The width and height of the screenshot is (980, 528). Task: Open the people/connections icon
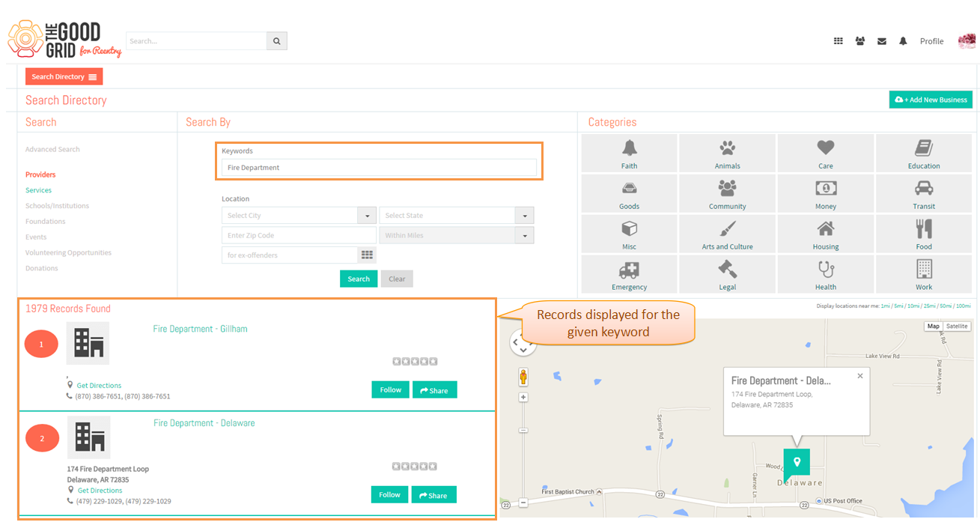860,41
